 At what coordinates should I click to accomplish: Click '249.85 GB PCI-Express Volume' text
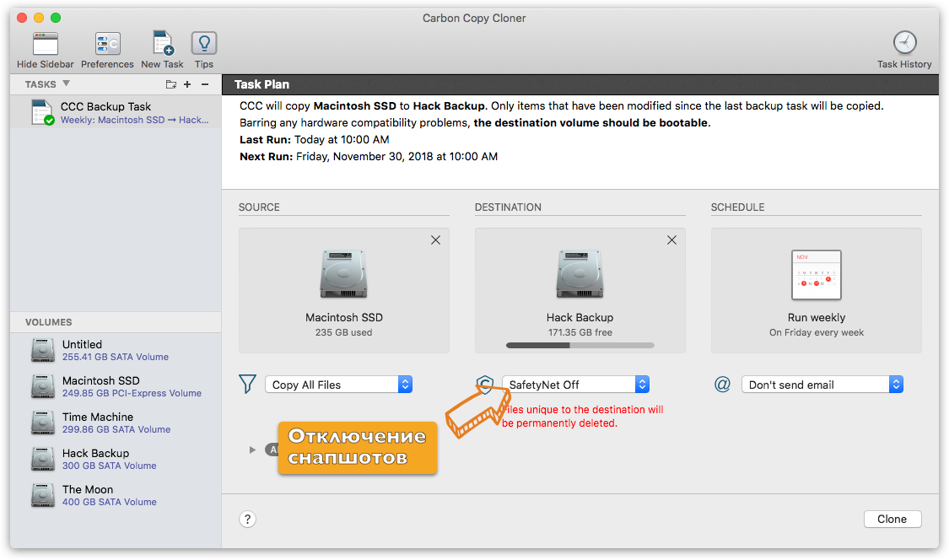(x=132, y=393)
